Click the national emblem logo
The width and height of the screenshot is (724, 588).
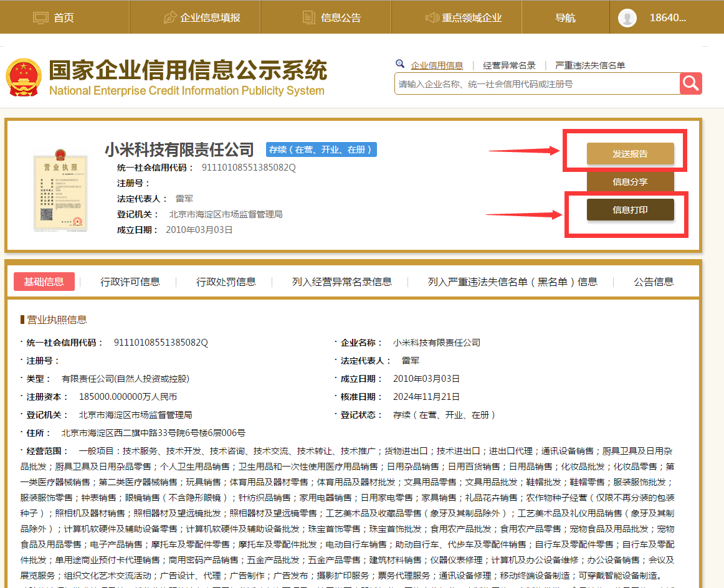24,77
